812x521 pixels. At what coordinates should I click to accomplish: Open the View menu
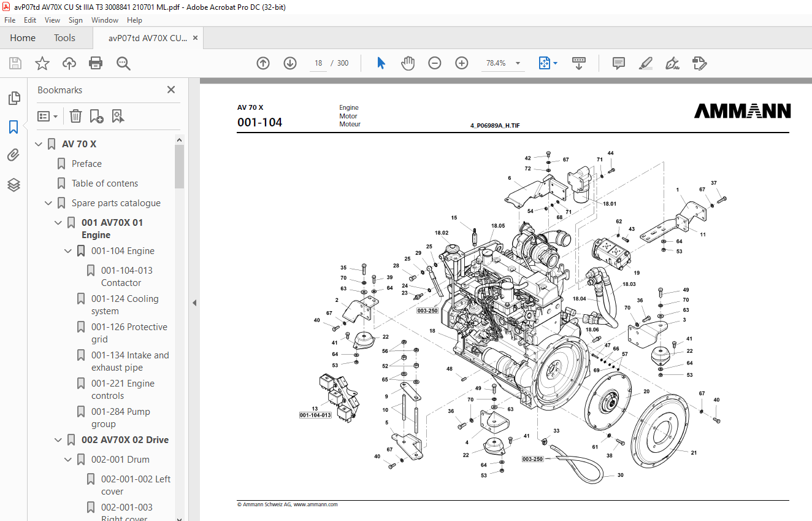[x=52, y=20]
